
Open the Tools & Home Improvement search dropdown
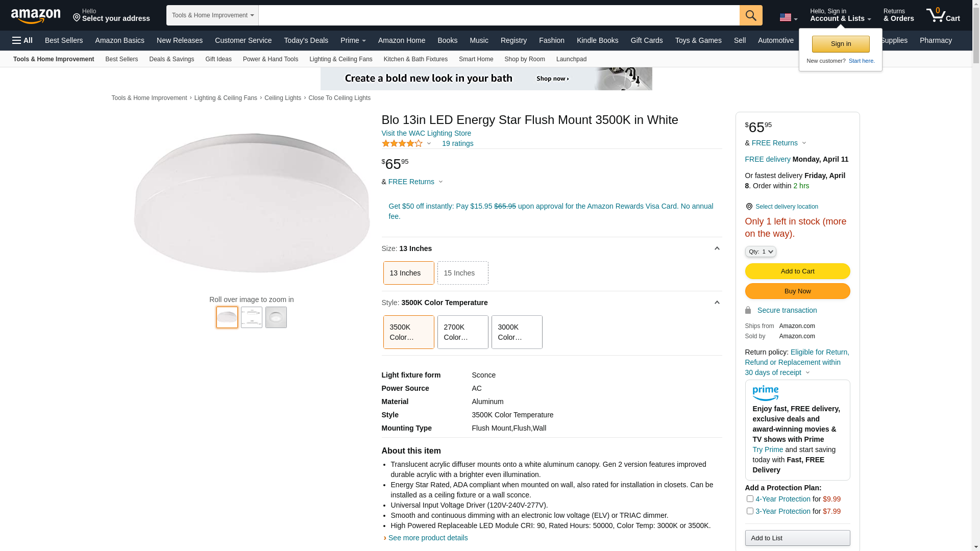point(212,15)
